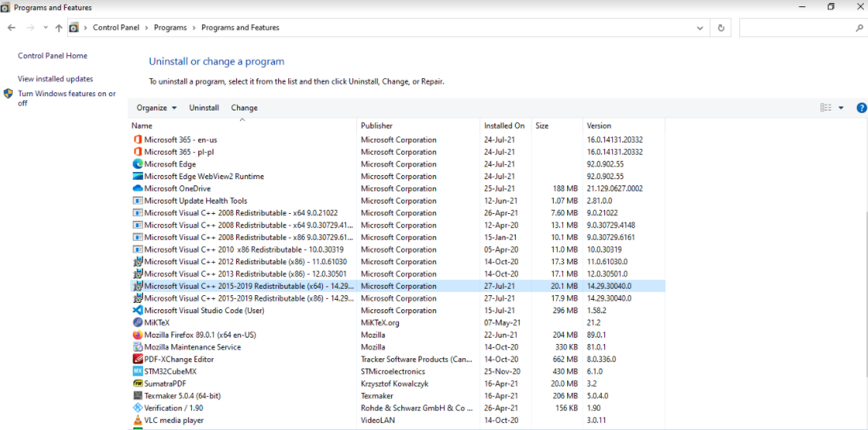Select the Visual C++ 2008 x86 row
This screenshot has width=868, height=430.
click(x=397, y=237)
